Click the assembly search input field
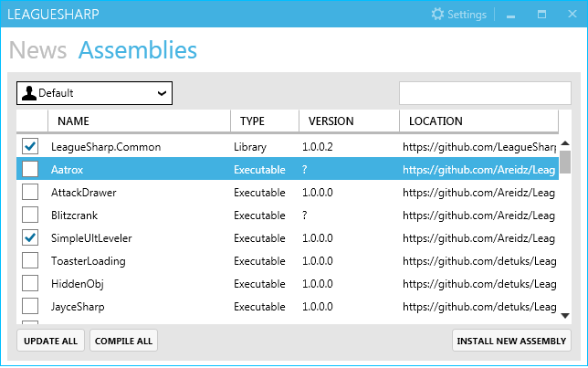The image size is (588, 368). click(485, 93)
